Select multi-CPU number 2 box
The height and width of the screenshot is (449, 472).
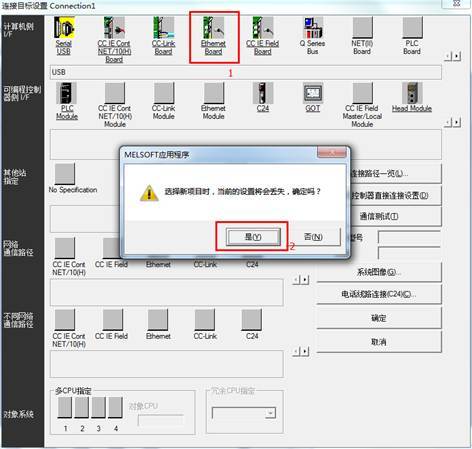click(81, 407)
